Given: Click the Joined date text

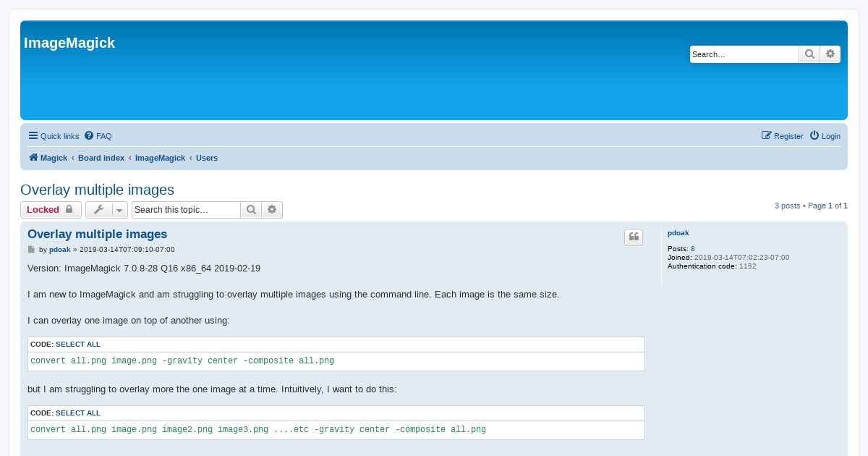Looking at the screenshot, I should (728, 258).
